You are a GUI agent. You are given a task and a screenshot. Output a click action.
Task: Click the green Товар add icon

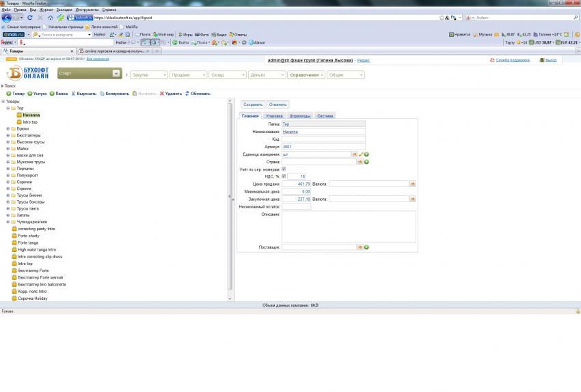coord(8,94)
